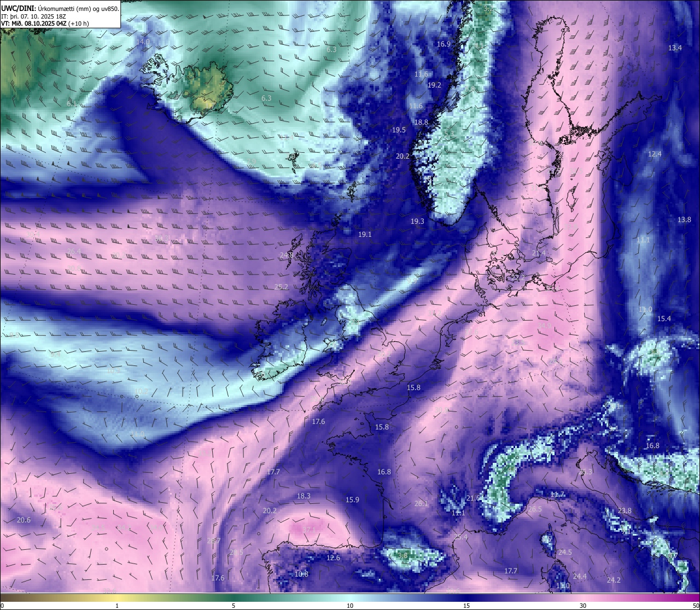Click the dark navy section of the color scale
The height and width of the screenshot is (610, 700).
[466, 597]
